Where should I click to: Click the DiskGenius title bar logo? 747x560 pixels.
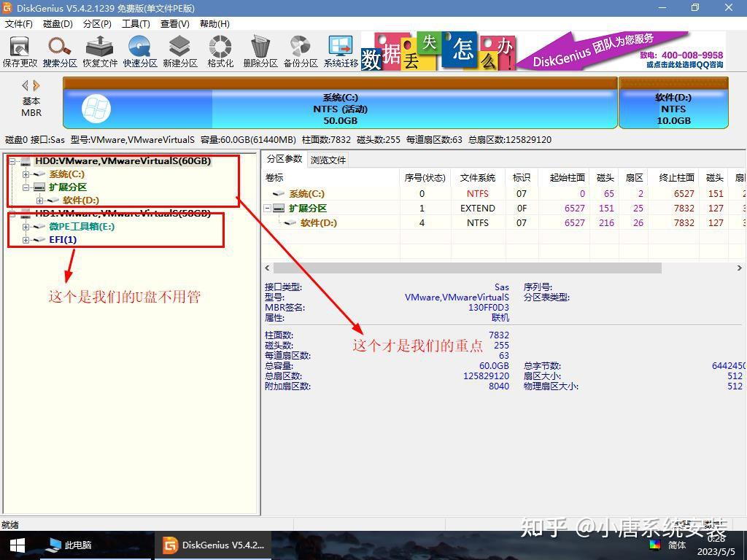pos(7,7)
